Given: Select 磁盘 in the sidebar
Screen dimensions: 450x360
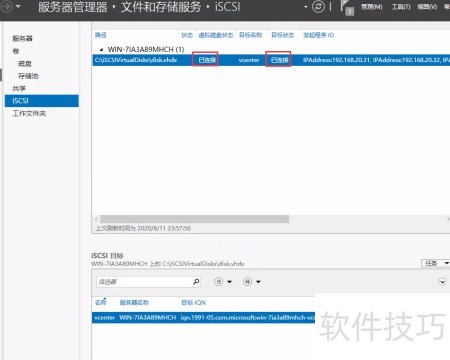Looking at the screenshot, I should point(25,64).
